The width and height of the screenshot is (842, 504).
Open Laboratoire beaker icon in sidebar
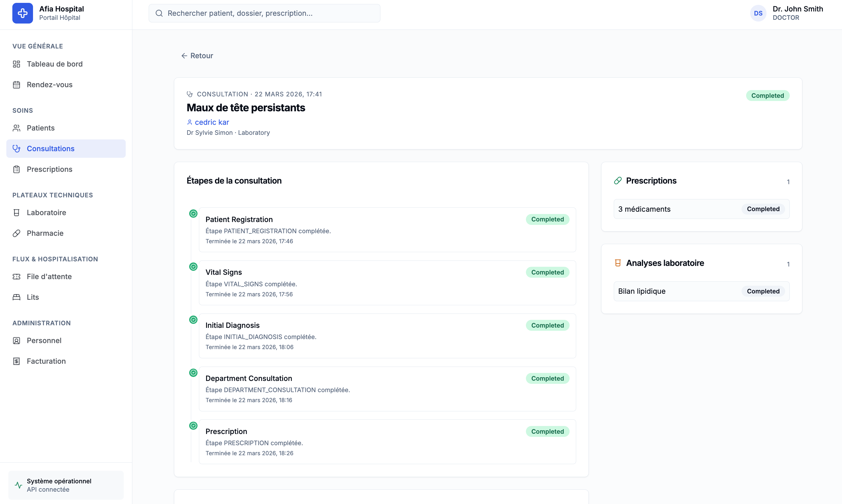pos(16,213)
